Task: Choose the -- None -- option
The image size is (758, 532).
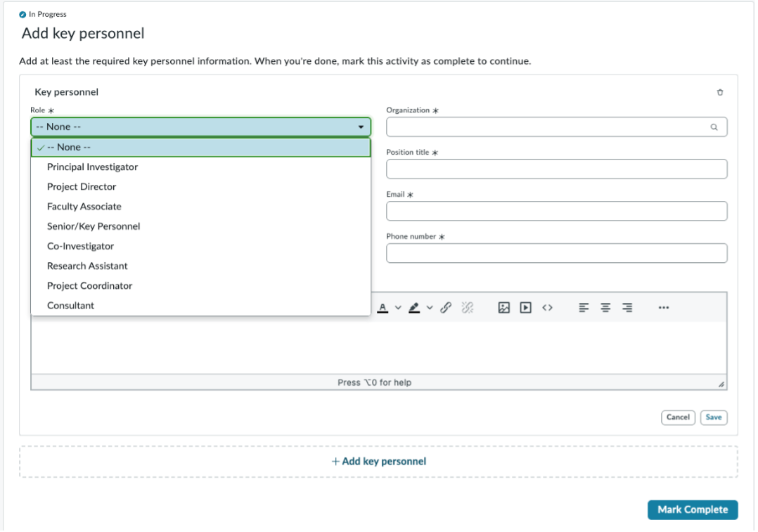Action: [200, 148]
